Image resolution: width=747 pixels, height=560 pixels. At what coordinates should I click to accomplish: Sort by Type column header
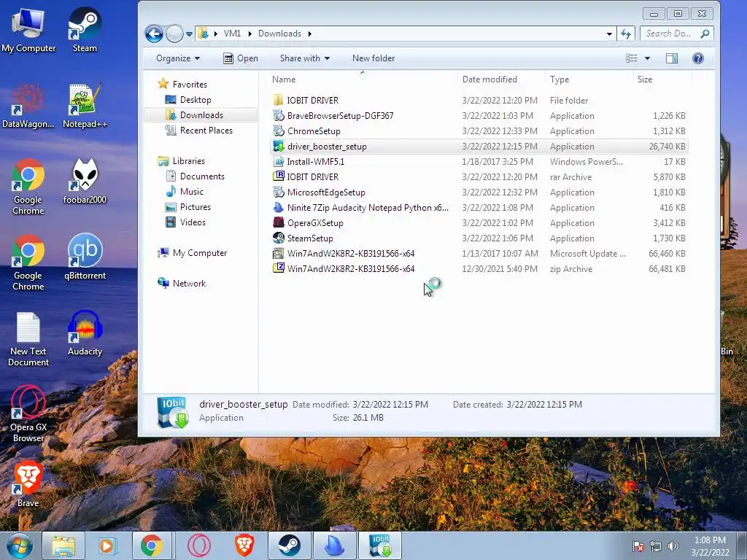click(589, 79)
